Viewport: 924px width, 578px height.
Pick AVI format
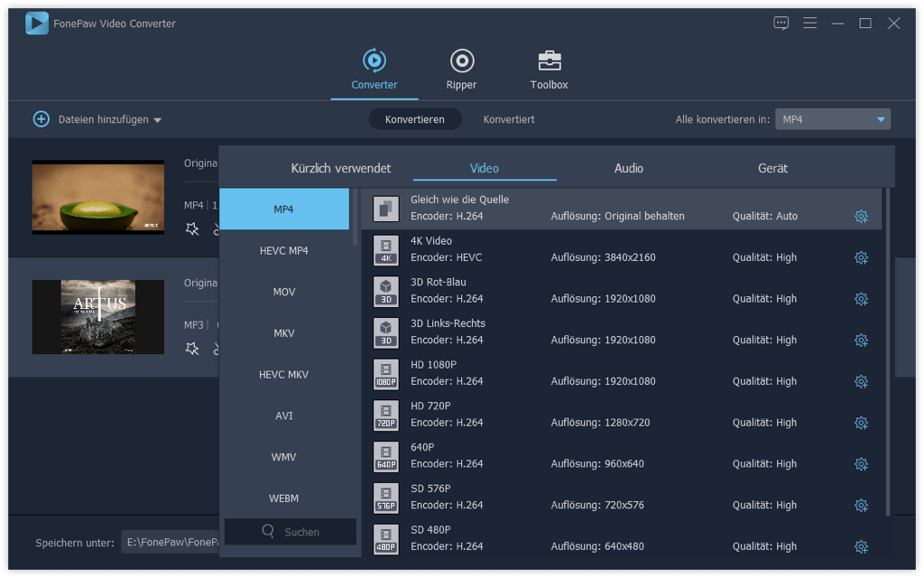(x=284, y=415)
